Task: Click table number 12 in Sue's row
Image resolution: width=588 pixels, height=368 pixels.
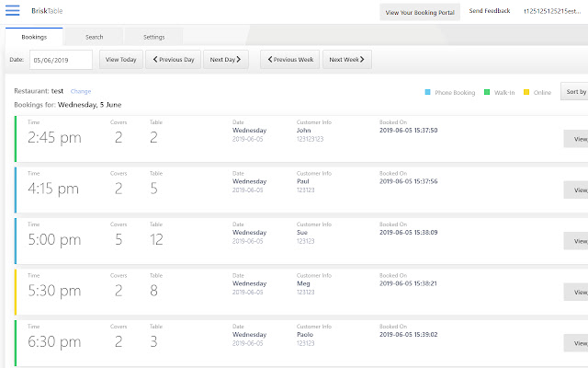Action: (x=156, y=239)
